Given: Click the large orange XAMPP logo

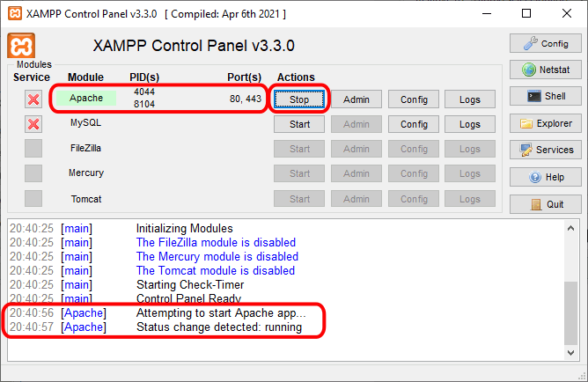Looking at the screenshot, I should click(x=21, y=46).
